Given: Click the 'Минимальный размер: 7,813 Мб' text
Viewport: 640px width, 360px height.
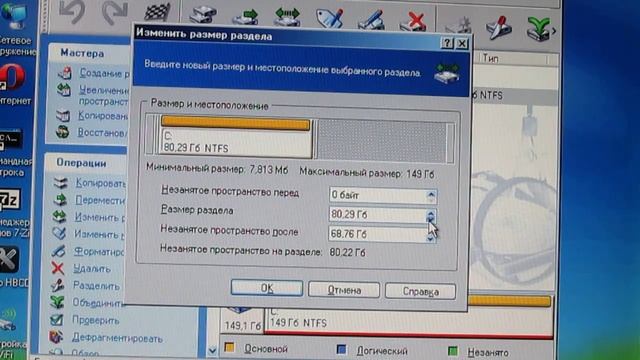Looking at the screenshot, I should pos(217,169).
